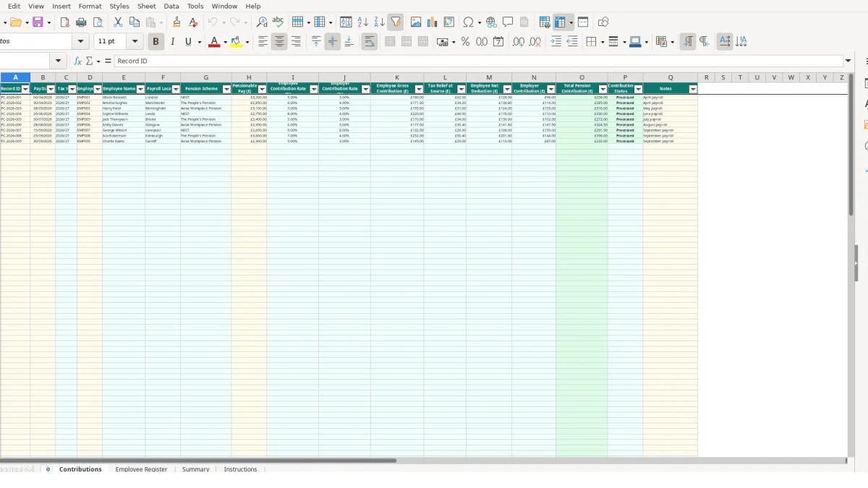The width and height of the screenshot is (868, 488).
Task: Open the Function Wizard
Action: click(78, 61)
